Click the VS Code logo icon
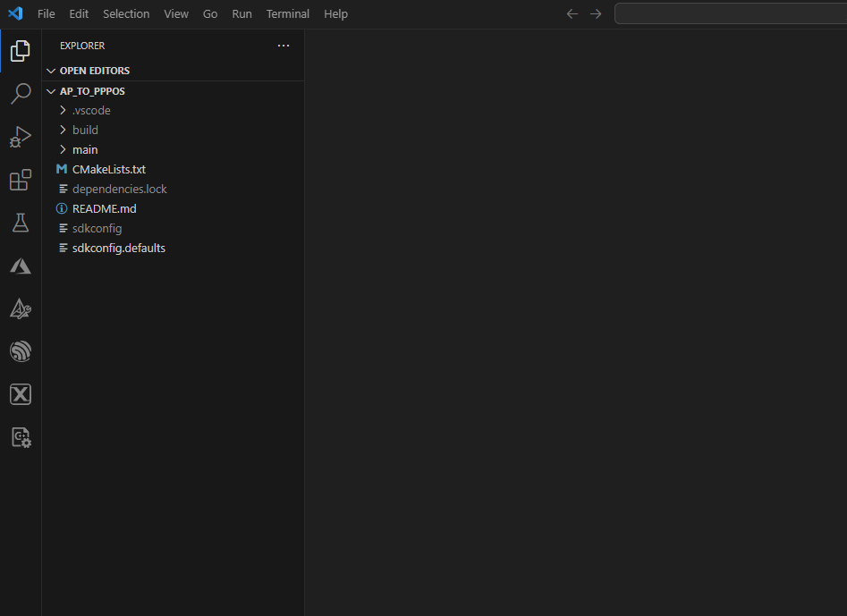 coord(15,13)
